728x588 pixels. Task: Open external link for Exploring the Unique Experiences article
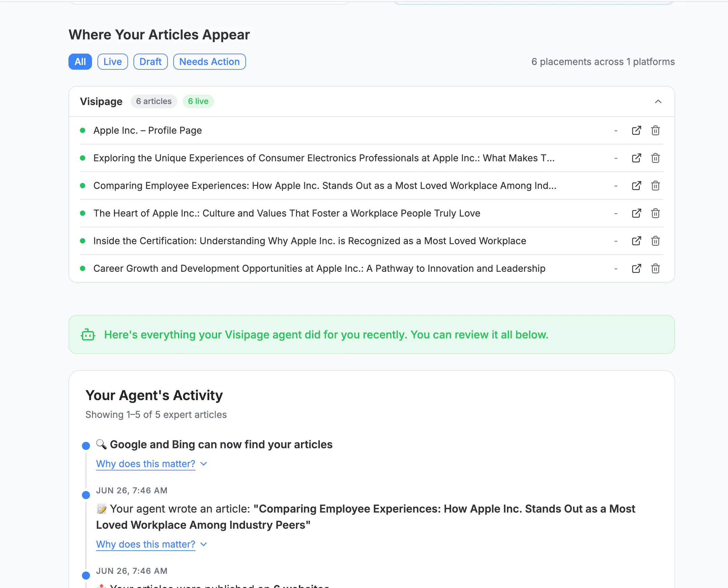click(636, 158)
